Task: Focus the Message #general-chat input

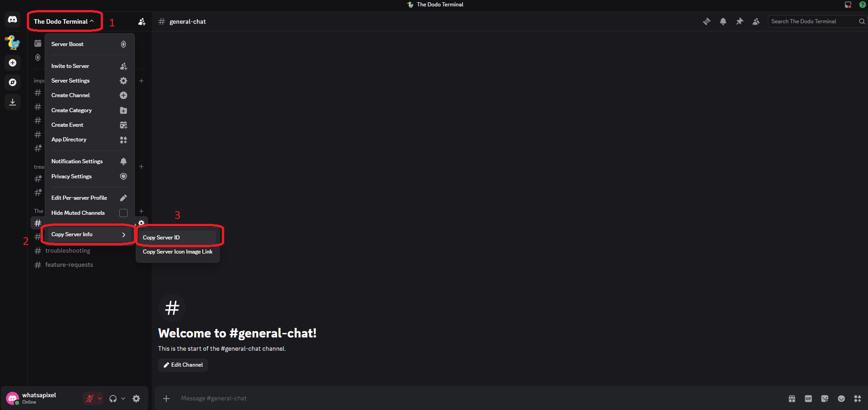Action: tap(478, 399)
